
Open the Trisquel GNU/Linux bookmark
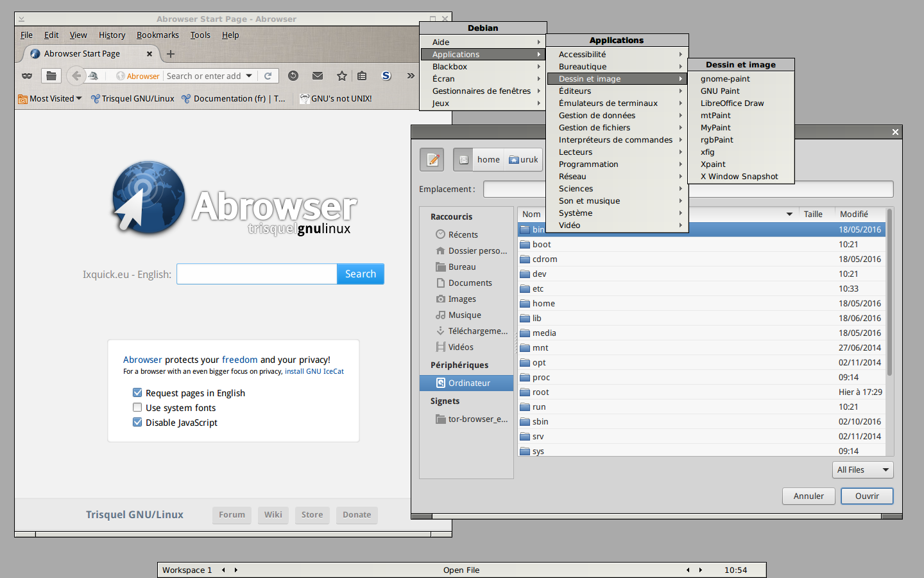point(133,98)
